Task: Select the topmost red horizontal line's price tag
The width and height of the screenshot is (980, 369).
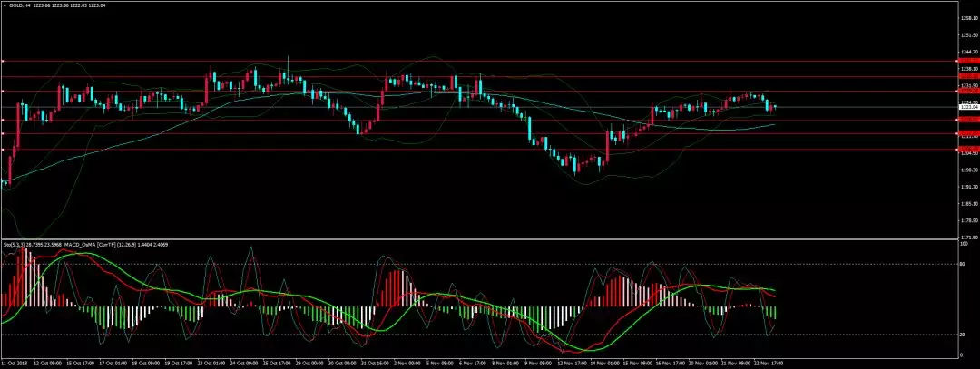Action: 968,61
